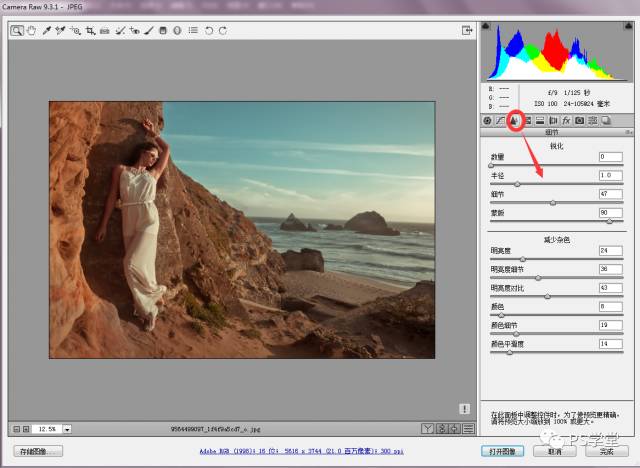Open the zoom level dropdown showing 12.5%

(67, 429)
